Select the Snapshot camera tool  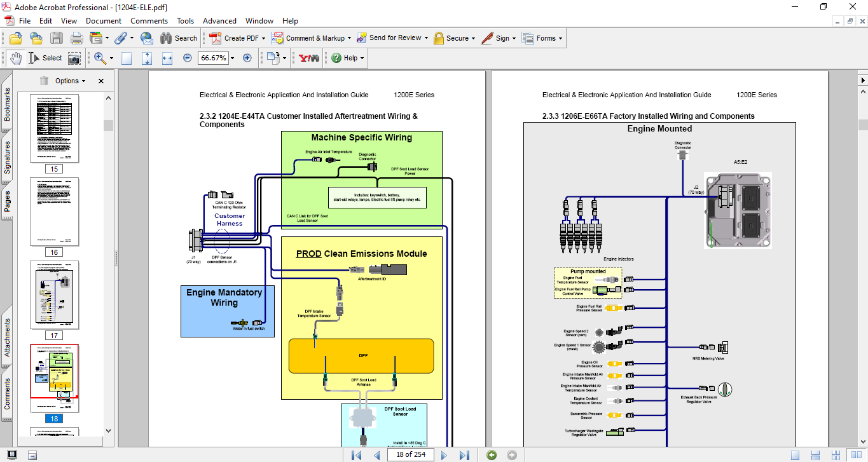coord(74,58)
